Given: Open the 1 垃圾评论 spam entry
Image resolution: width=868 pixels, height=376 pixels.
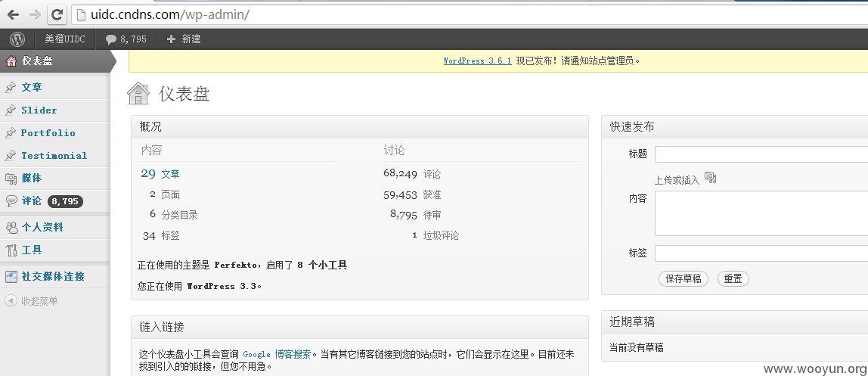Looking at the screenshot, I should pyautogui.click(x=436, y=236).
